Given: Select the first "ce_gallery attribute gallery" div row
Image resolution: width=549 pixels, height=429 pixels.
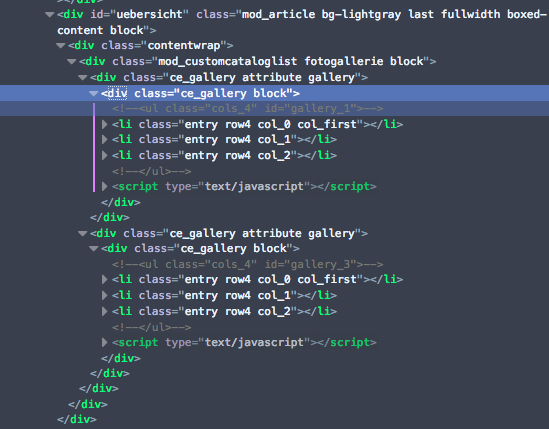Looking at the screenshot, I should (229, 77).
